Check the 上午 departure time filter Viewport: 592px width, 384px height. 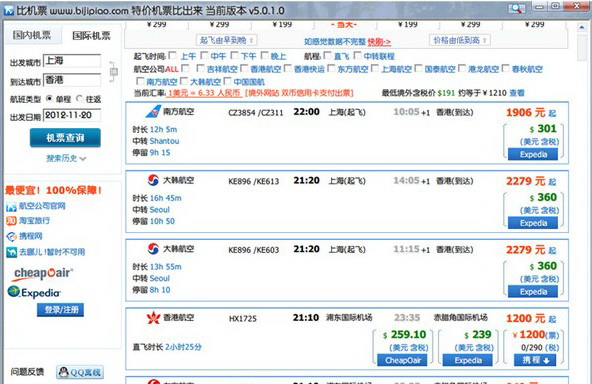[173, 56]
